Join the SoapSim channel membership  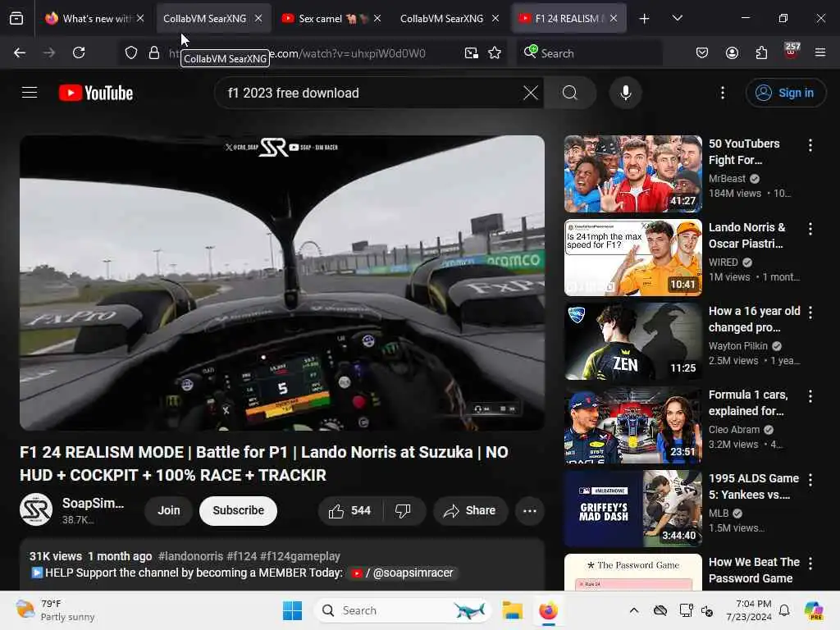pos(168,510)
